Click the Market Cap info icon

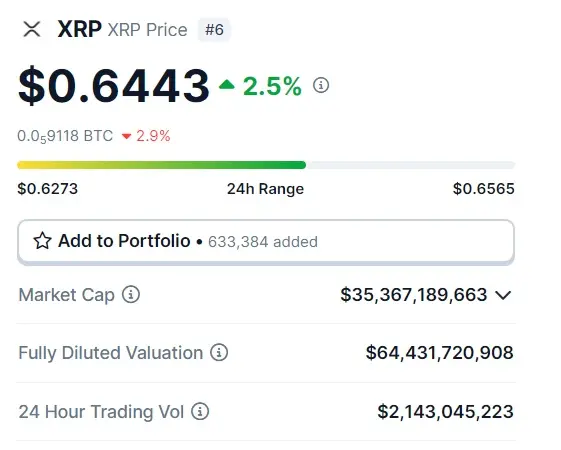(x=131, y=295)
